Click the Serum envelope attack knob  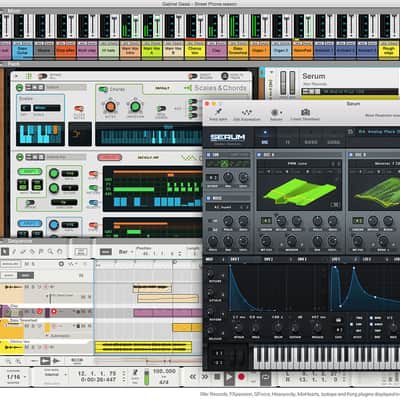(x=238, y=328)
